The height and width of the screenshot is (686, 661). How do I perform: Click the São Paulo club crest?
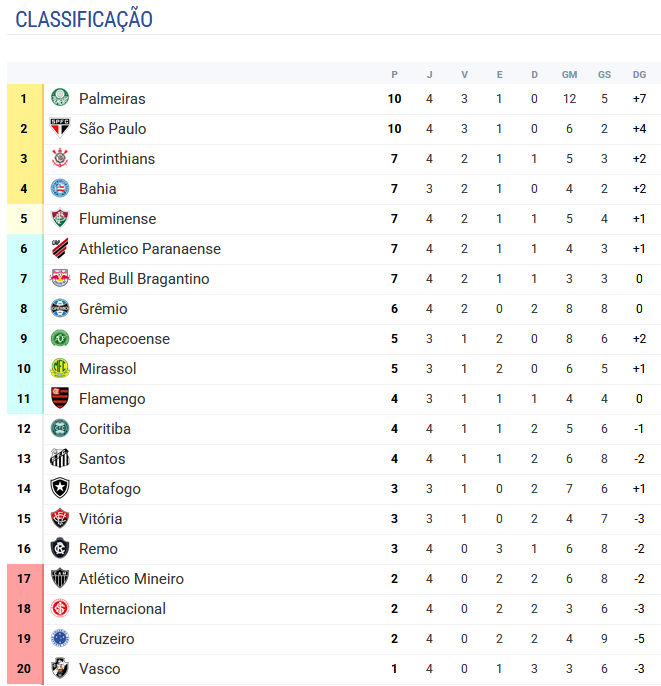[60, 129]
